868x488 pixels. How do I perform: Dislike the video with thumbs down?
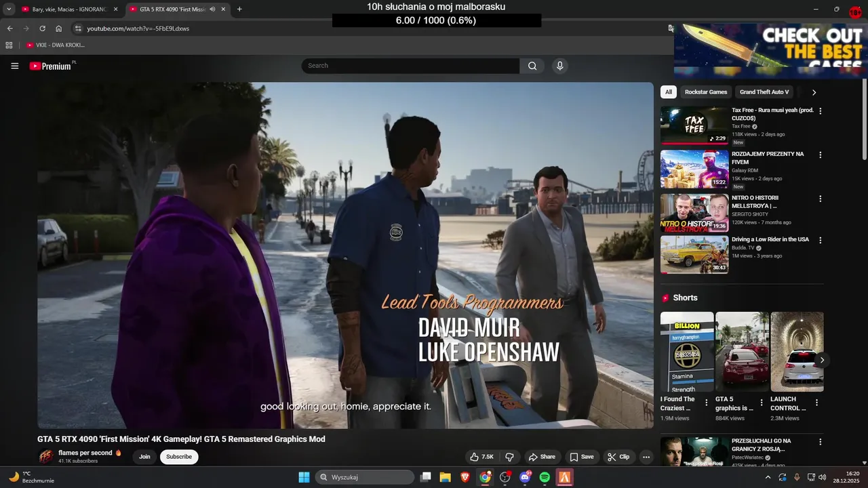click(x=509, y=457)
